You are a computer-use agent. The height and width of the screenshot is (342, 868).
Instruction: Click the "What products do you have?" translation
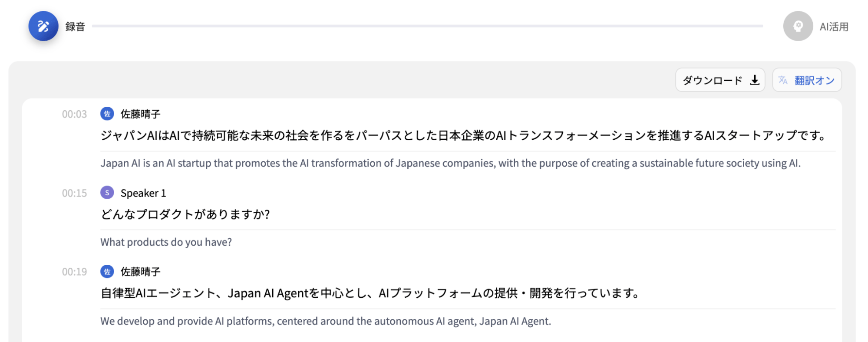(x=166, y=242)
